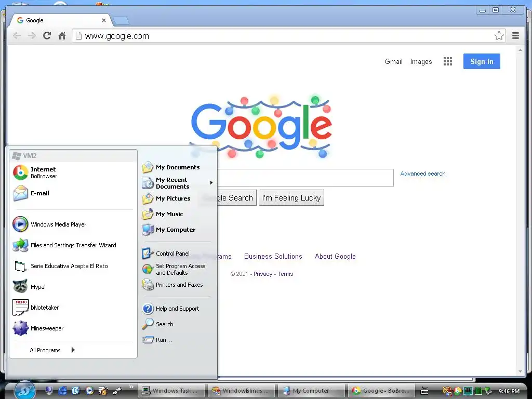Open bNotetaker memo app
The height and width of the screenshot is (399, 532).
(73, 308)
